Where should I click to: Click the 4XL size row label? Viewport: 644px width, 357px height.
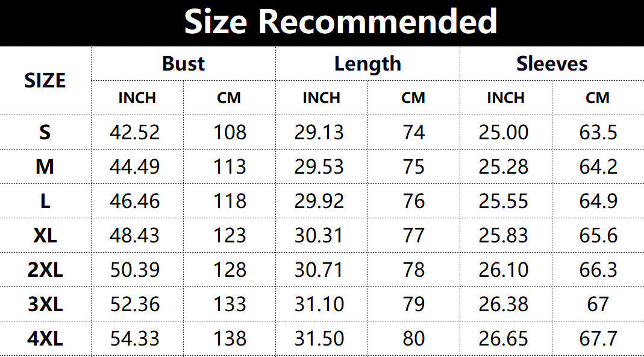[45, 338]
